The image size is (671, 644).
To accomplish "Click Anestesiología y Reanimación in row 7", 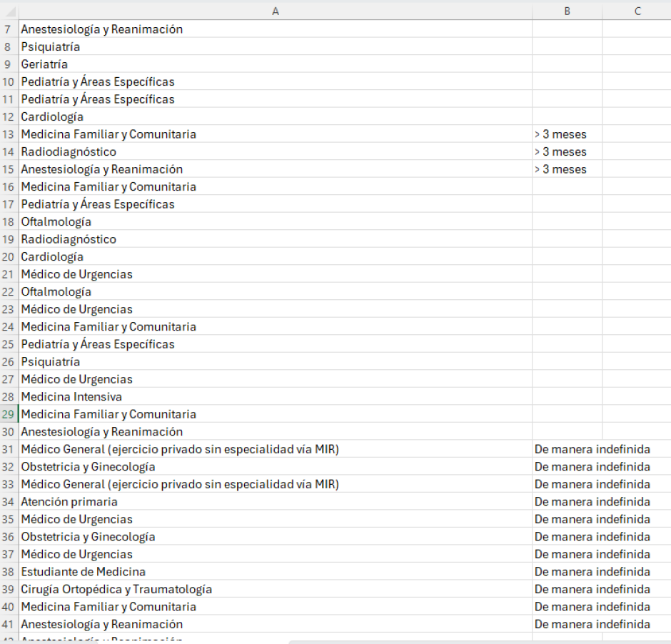I will click(x=275, y=29).
